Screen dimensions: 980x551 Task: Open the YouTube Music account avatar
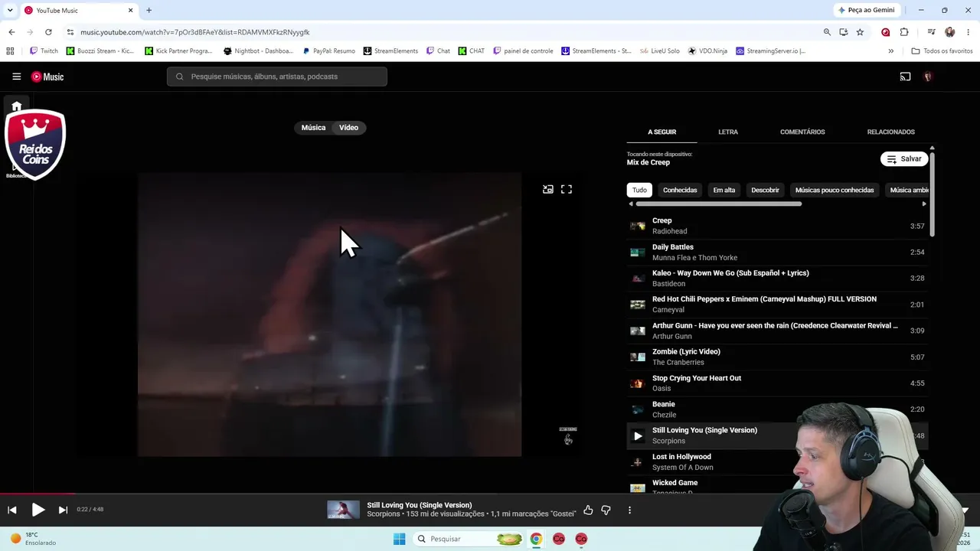click(928, 77)
